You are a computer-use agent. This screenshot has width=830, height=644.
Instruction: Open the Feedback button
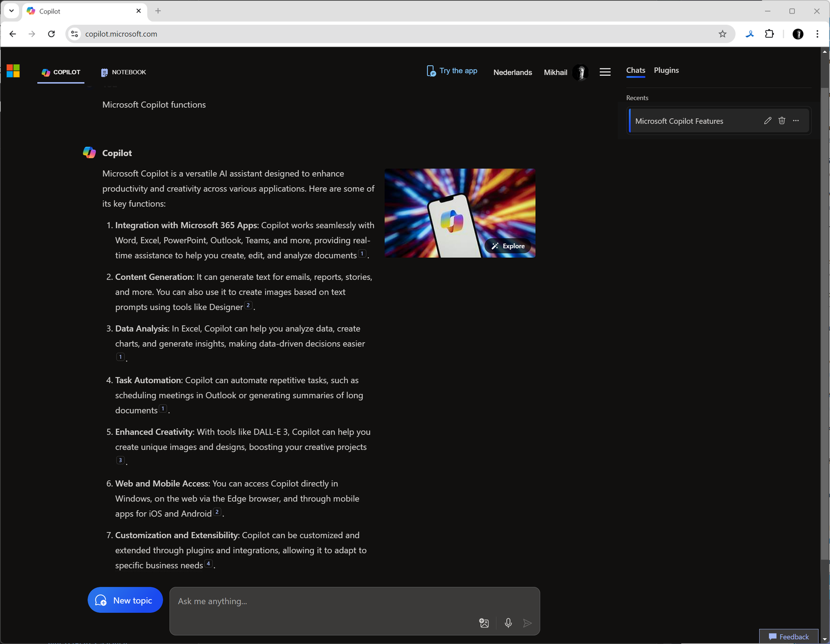789,637
